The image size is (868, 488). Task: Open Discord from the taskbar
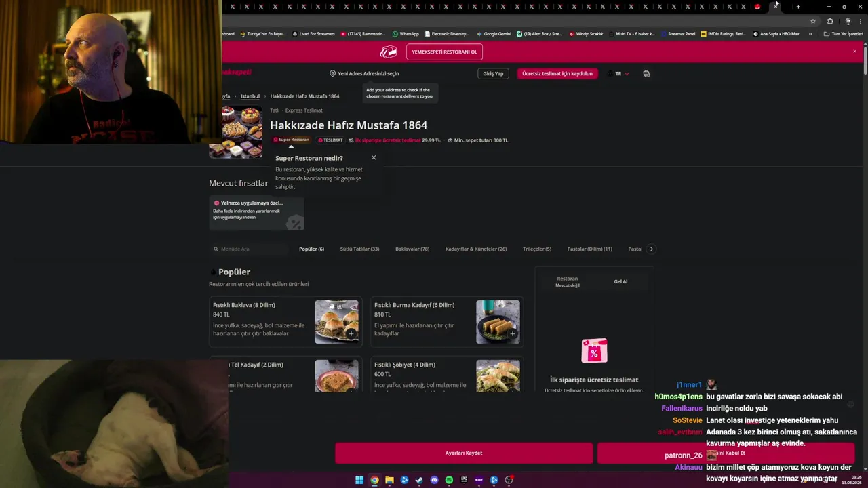[434, 480]
